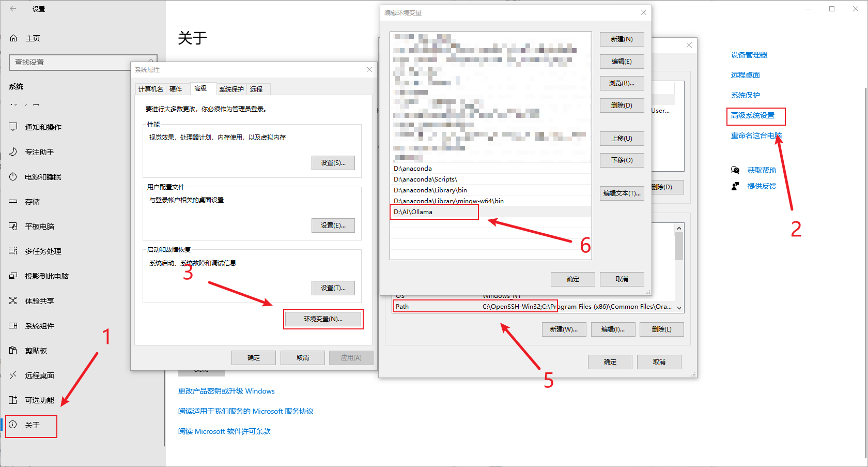
Task: Click the Multitasking icon in sidebar
Action: (13, 251)
